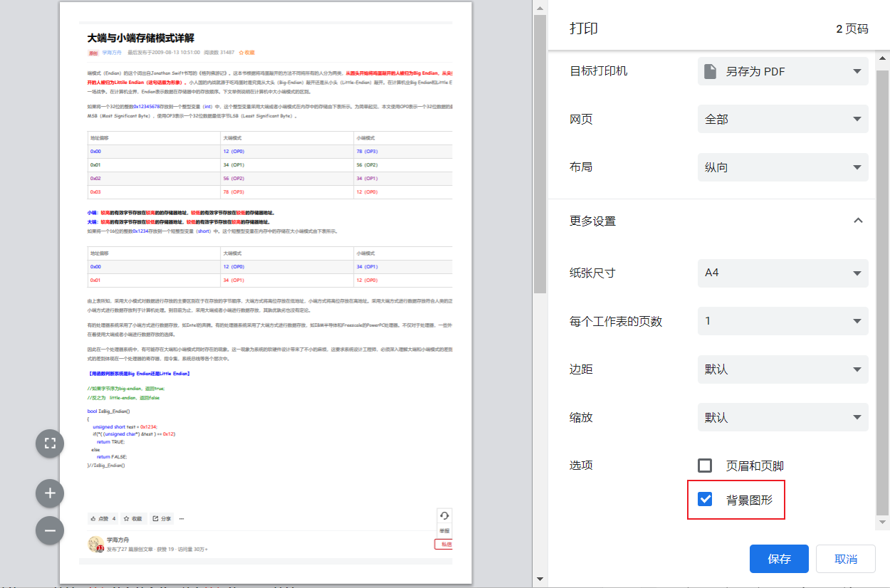The width and height of the screenshot is (890, 588).
Task: Click the 选项 label in the settings
Action: 581,466
